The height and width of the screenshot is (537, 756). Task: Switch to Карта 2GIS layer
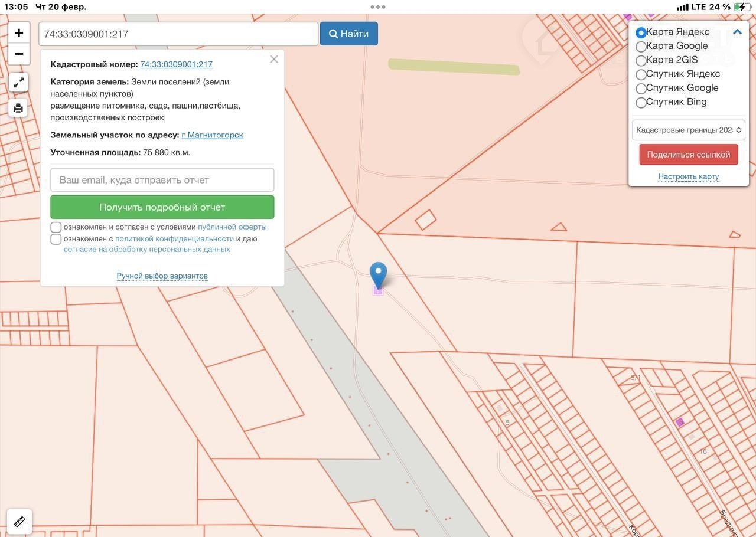[641, 60]
